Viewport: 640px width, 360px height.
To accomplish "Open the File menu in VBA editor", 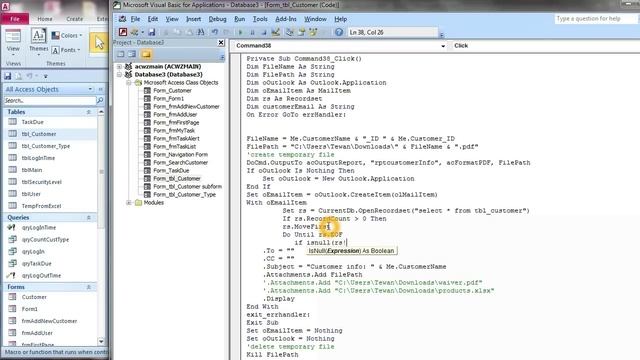I will click(135, 19).
